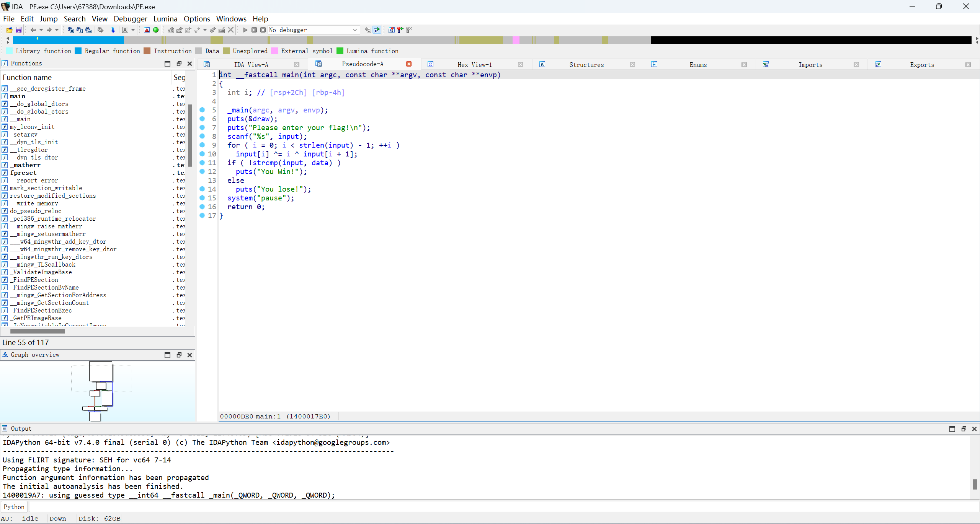Click the Create string literal icon
Screen dimensions: 980x524
tap(188, 30)
